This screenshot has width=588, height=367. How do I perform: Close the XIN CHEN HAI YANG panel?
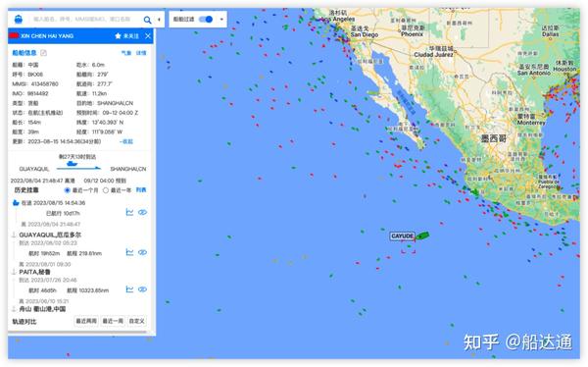(x=148, y=35)
